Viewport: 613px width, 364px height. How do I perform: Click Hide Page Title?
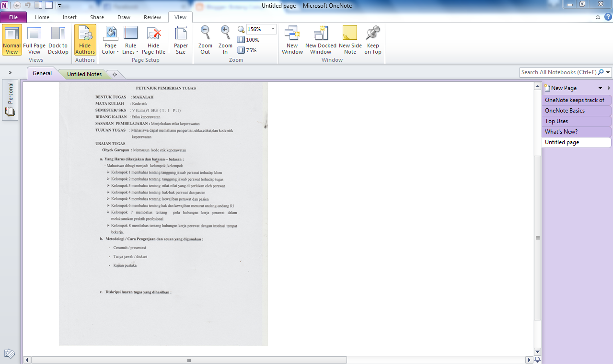point(153,41)
